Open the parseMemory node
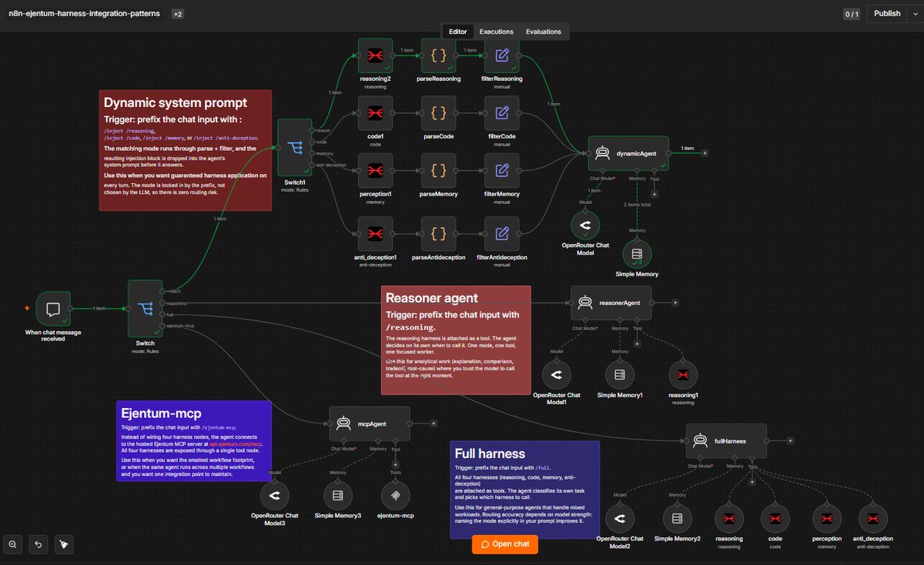This screenshot has width=924, height=565. (x=438, y=169)
